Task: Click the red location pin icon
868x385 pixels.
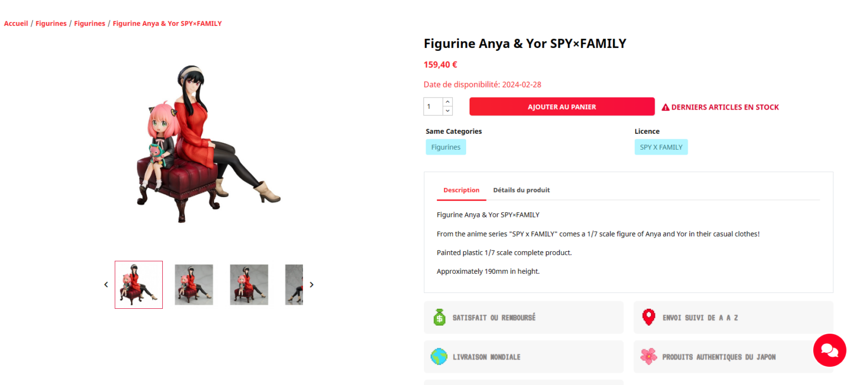Action: tap(649, 317)
